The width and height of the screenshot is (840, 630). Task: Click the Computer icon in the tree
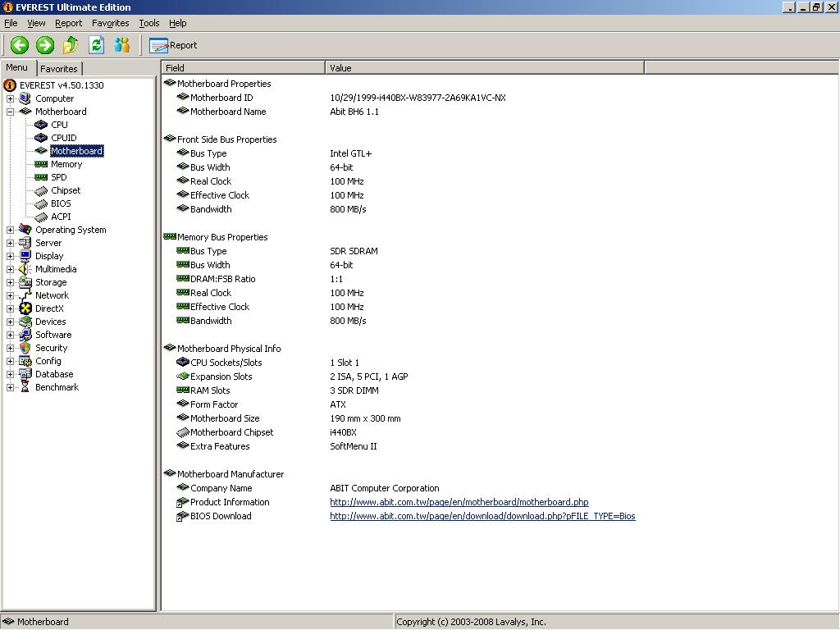(25, 98)
